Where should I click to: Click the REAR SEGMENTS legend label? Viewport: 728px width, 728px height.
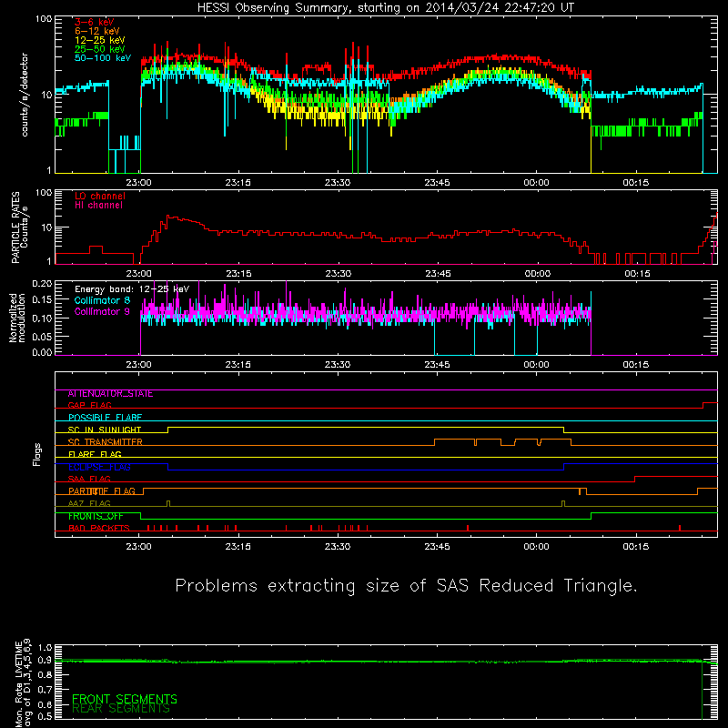121,709
